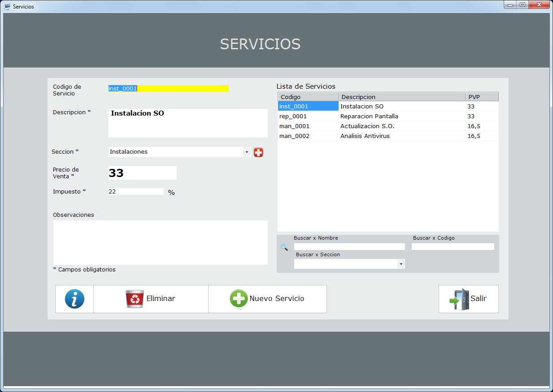Click the Precio de Venta field
553x392 pixels.
click(x=142, y=173)
